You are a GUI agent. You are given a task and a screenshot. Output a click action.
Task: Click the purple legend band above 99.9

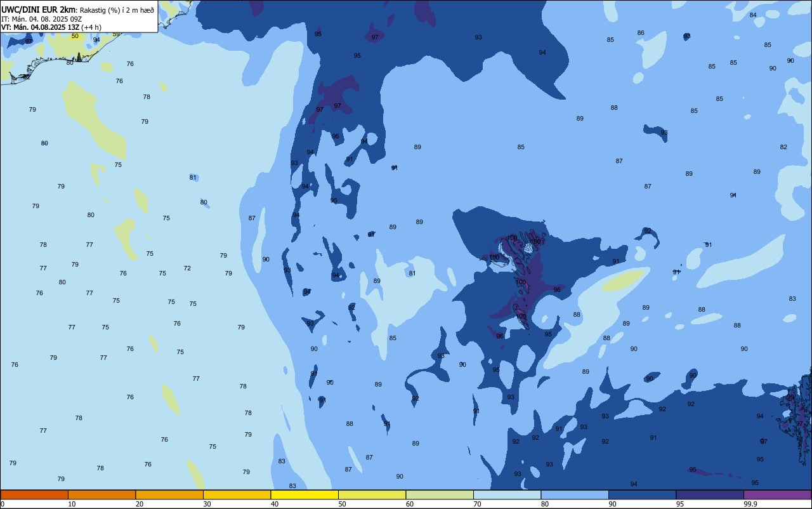point(777,494)
